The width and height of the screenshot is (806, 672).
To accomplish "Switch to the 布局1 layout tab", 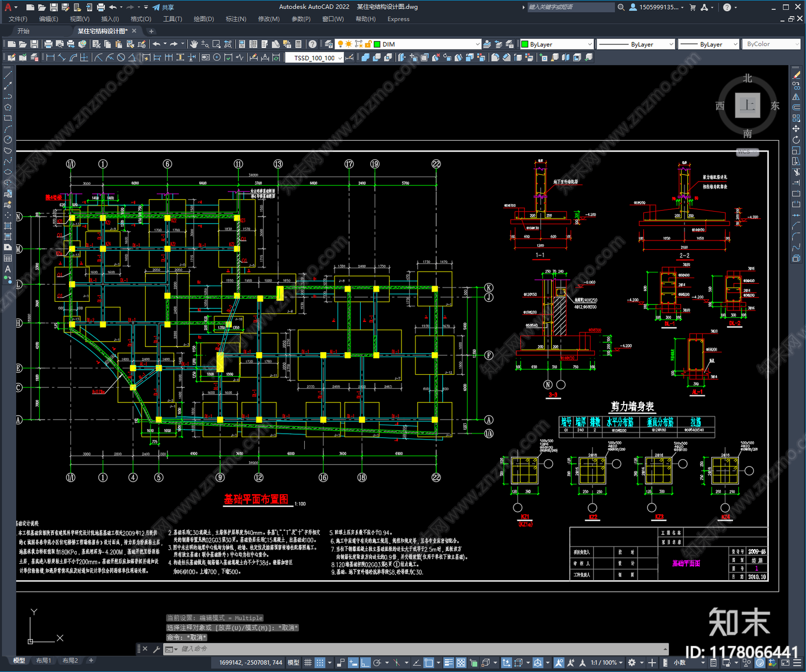I will pyautogui.click(x=43, y=660).
